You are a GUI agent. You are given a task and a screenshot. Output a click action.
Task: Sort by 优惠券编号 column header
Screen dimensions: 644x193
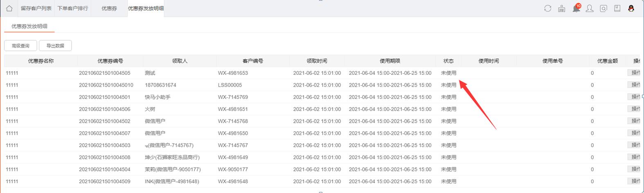110,61
